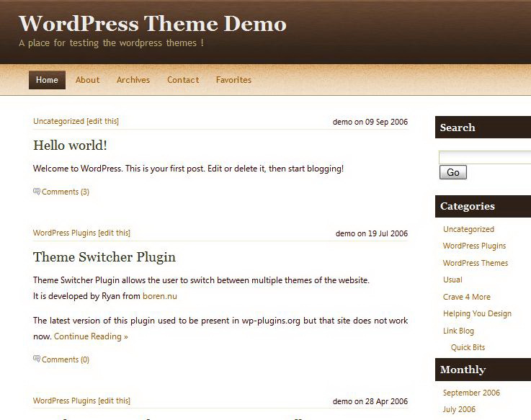Click the WordPress Theme Demo site title
The image size is (531, 420).
pos(153,24)
